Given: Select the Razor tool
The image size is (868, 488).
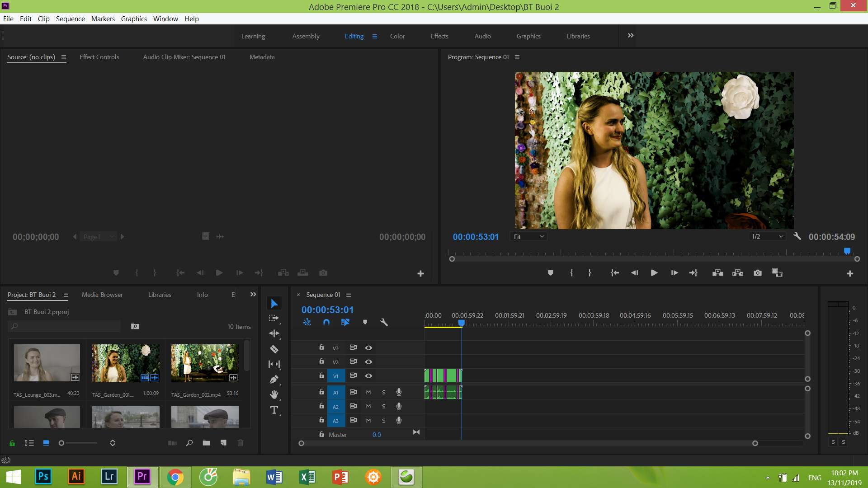Looking at the screenshot, I should [274, 349].
